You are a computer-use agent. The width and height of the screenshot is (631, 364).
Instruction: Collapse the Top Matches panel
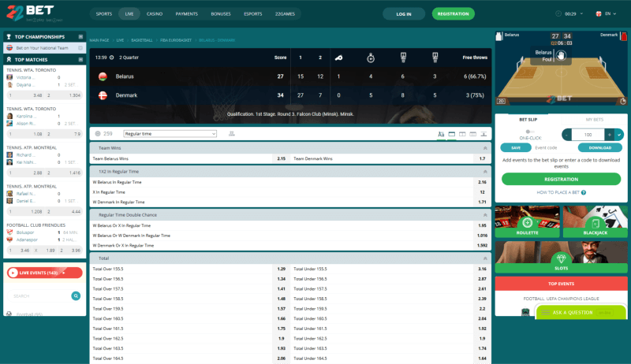(x=80, y=59)
